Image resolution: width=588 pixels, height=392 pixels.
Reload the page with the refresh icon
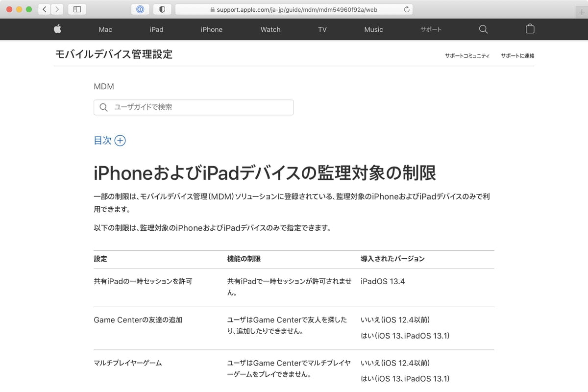tap(406, 9)
